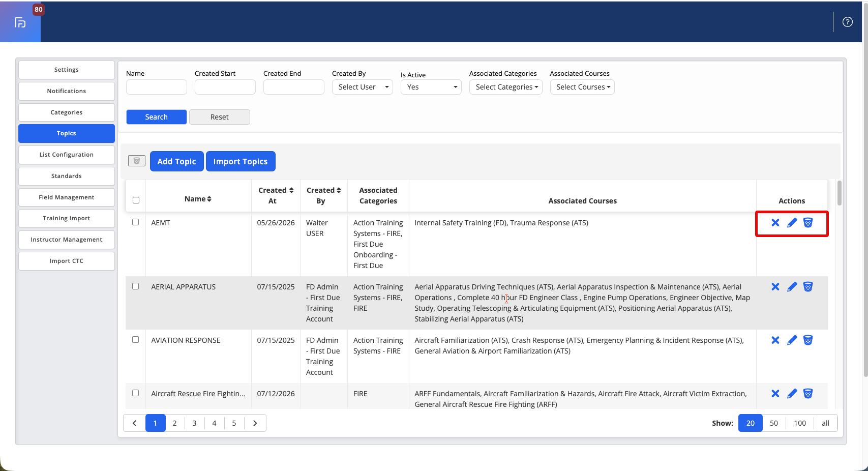Edit the AVIATION RESPONSE topic via pencil icon
The height and width of the screenshot is (471, 868).
792,340
